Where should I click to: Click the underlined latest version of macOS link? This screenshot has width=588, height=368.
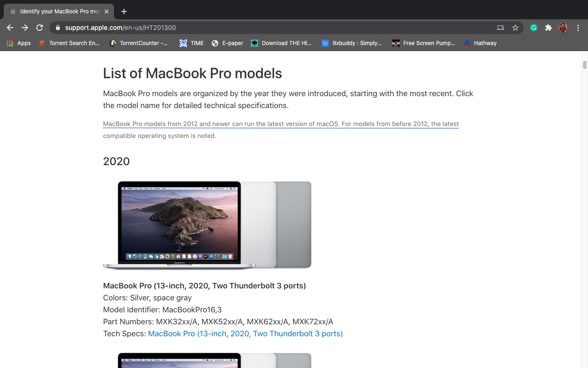tap(281, 124)
